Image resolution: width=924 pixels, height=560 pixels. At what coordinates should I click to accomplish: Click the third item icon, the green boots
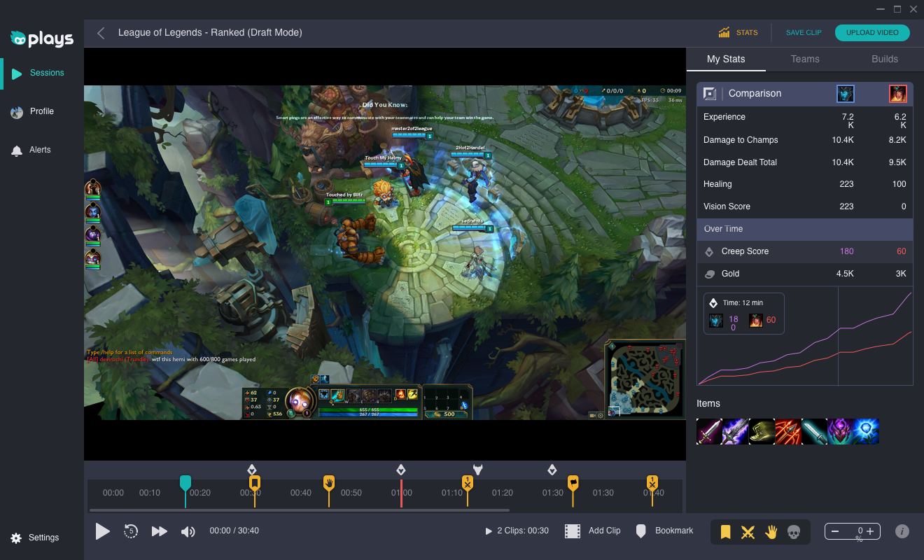[x=762, y=431]
